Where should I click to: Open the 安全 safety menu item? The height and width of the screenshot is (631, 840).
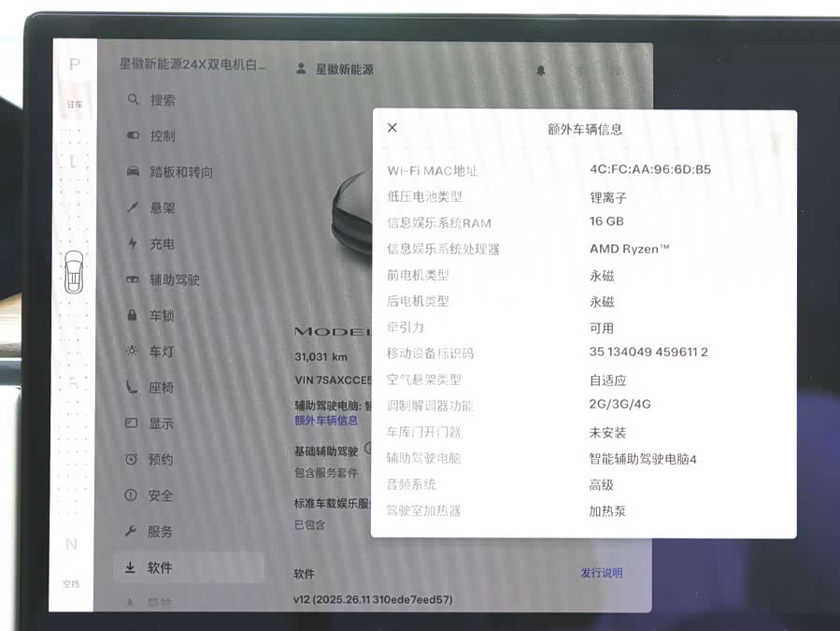point(160,495)
